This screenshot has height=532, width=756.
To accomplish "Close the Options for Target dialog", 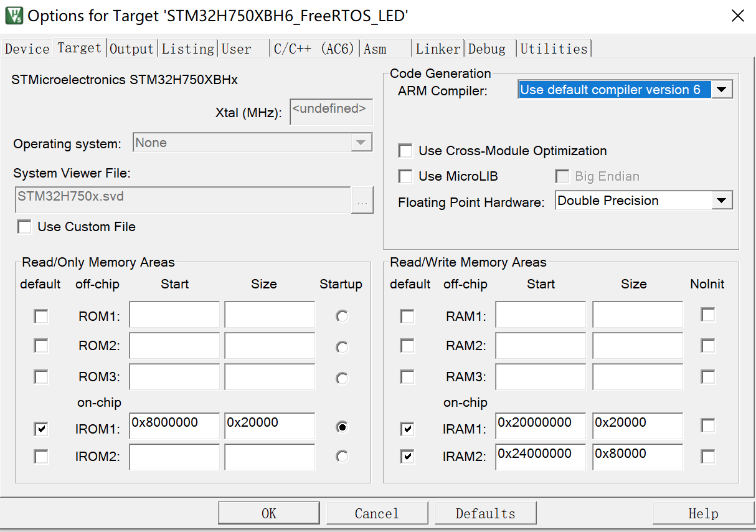I will (x=737, y=16).
